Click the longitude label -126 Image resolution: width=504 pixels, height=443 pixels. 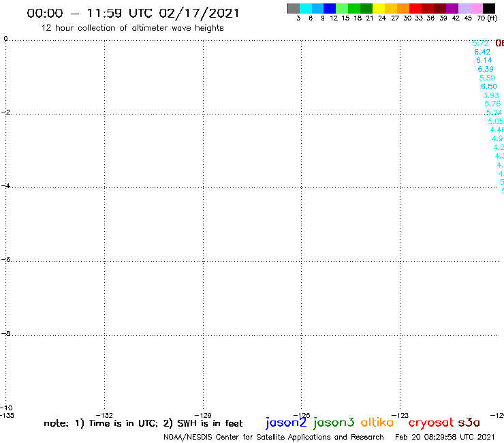(302, 415)
